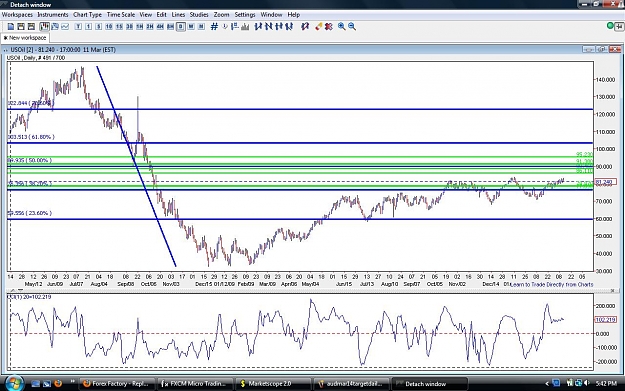Select the bar chart type icon
This screenshot has height=391, width=625.
click(55, 27)
